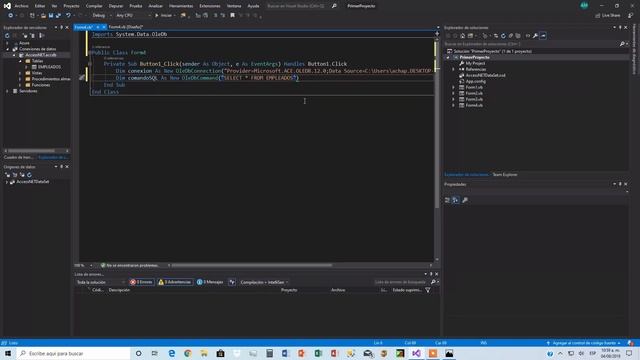Viewport: 640px width, 360px height.
Task: Expand the AccessNETDataSet data source
Action: coord(7,182)
